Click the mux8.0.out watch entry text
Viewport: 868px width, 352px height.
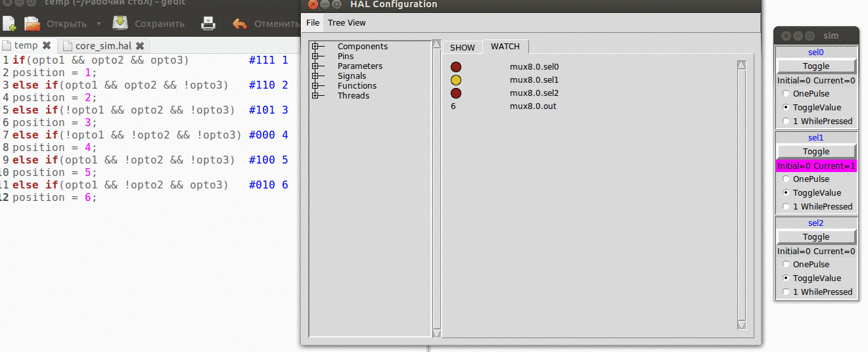[x=533, y=106]
